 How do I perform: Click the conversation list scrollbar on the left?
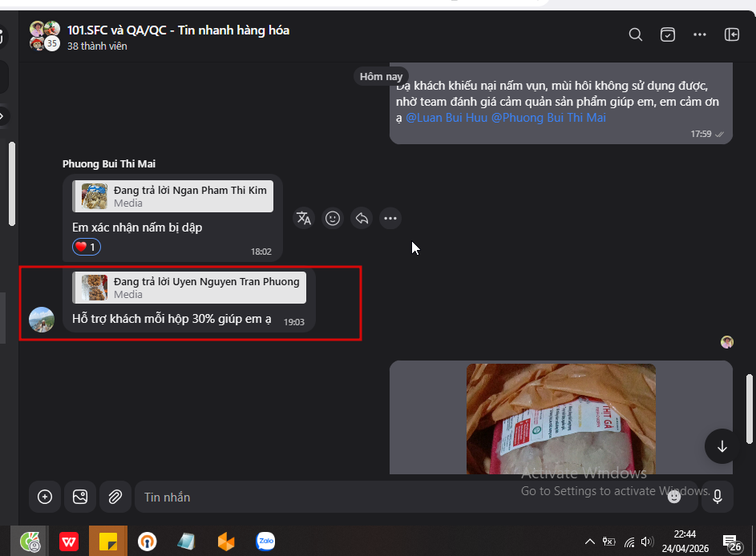(x=12, y=183)
